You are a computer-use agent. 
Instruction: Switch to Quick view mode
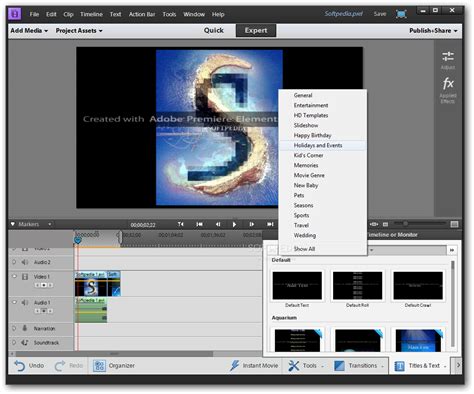tap(214, 30)
